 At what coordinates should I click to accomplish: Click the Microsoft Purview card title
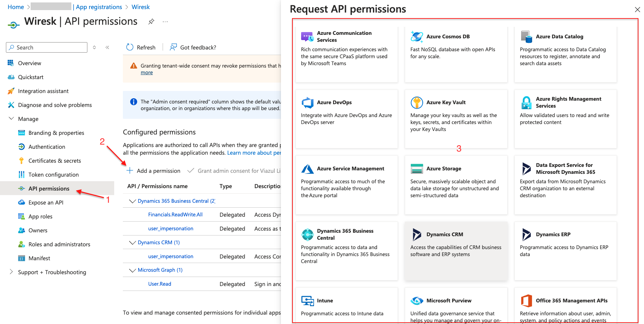449,301
